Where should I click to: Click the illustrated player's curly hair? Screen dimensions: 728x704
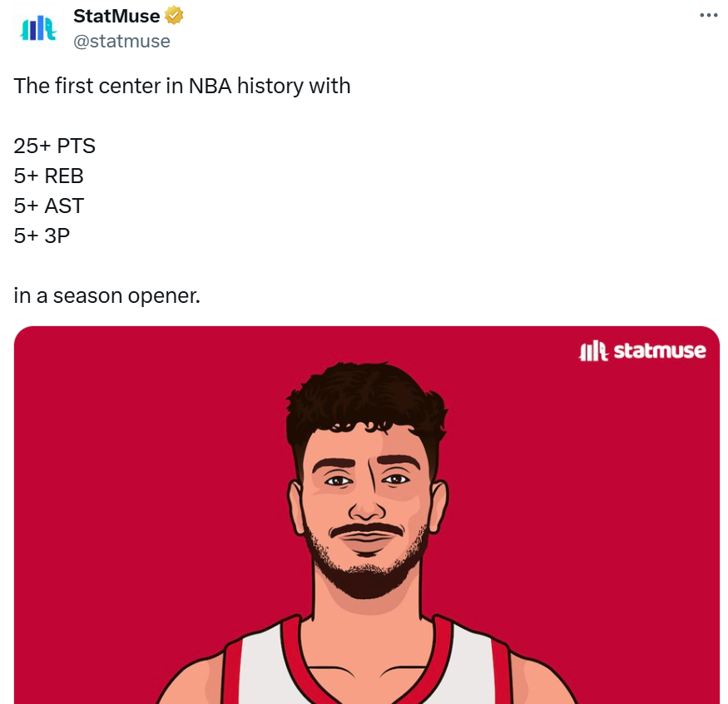tap(365, 401)
